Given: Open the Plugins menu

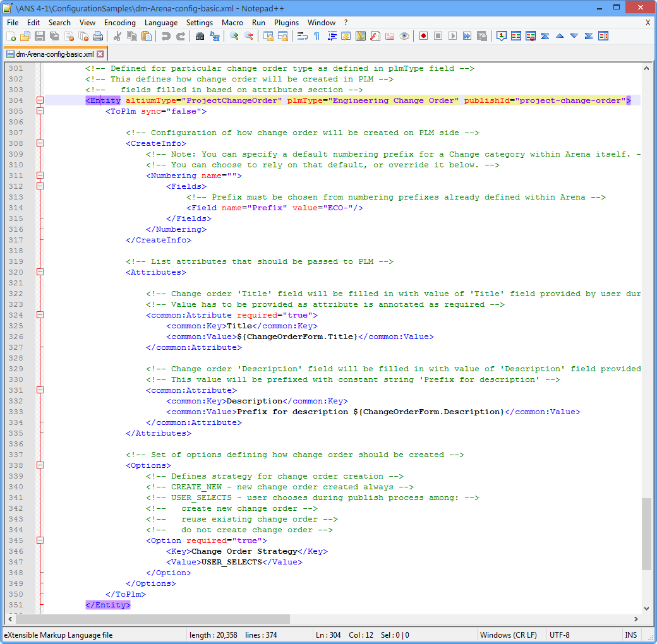Looking at the screenshot, I should pyautogui.click(x=286, y=22).
